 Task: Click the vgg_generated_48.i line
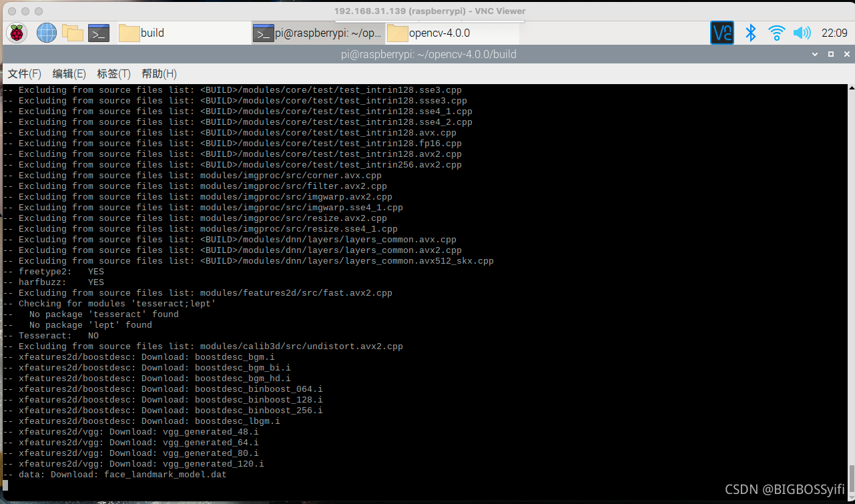coord(131,432)
